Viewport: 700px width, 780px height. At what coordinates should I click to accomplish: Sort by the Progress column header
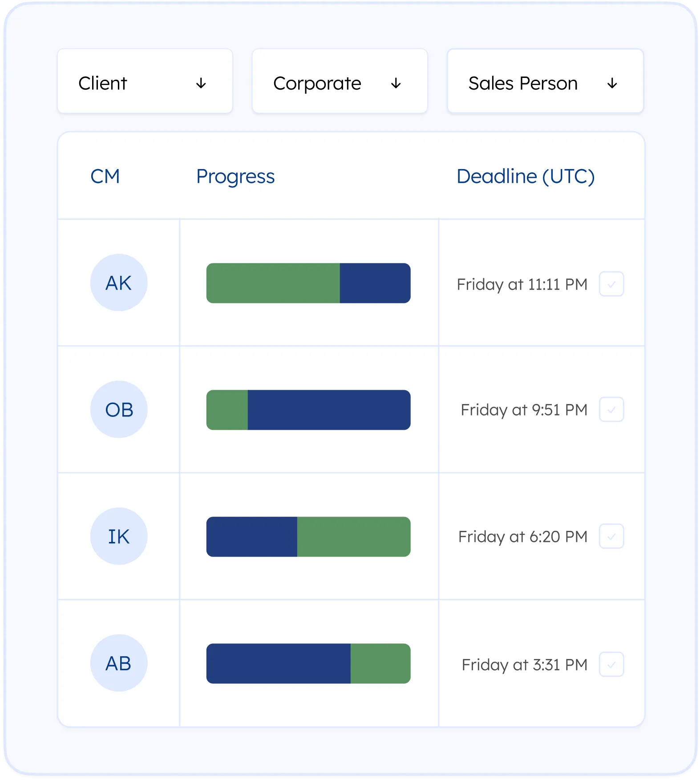(x=235, y=177)
